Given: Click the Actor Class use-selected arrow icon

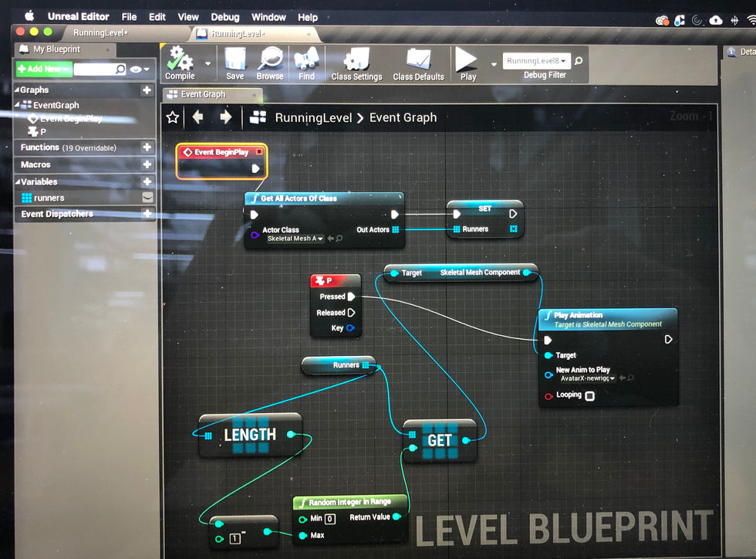Looking at the screenshot, I should tap(330, 239).
